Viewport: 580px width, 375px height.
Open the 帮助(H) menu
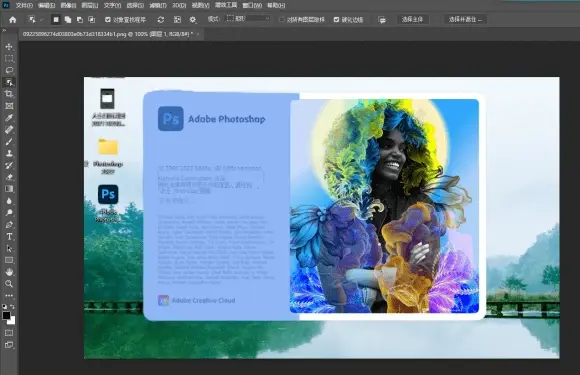(276, 5)
